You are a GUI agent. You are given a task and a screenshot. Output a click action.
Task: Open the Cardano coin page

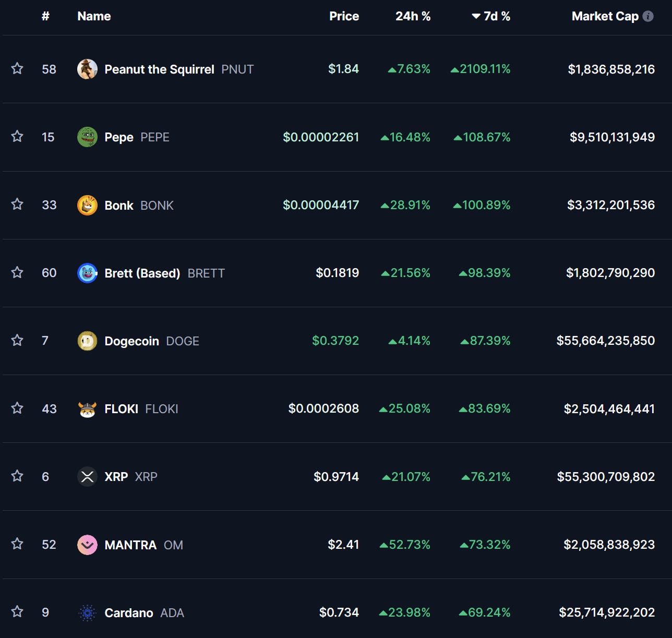click(129, 613)
